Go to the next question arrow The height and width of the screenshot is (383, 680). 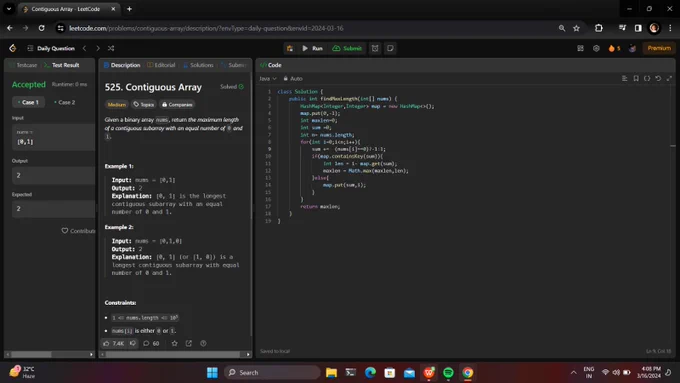(x=98, y=48)
